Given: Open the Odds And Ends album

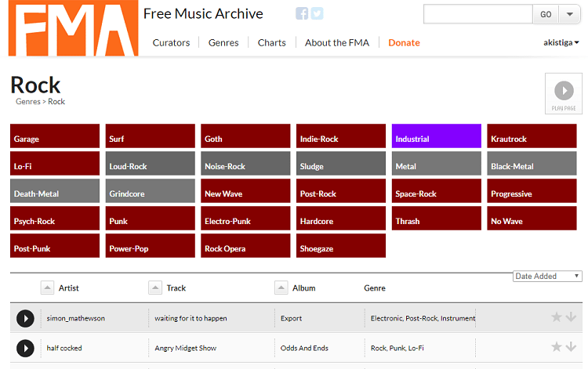Looking at the screenshot, I should [304, 348].
